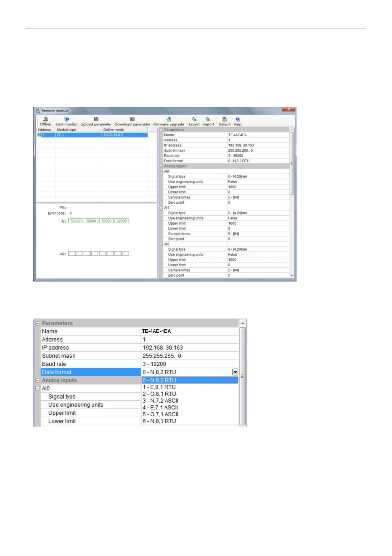Click Address value 1 in lower panel
The width and height of the screenshot is (392, 556).
[190, 340]
